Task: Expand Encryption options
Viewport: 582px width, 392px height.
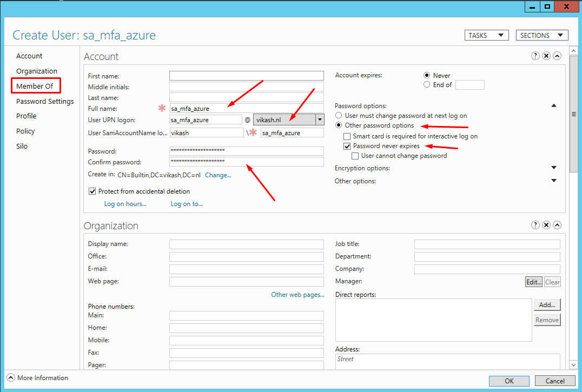Action: 554,168
